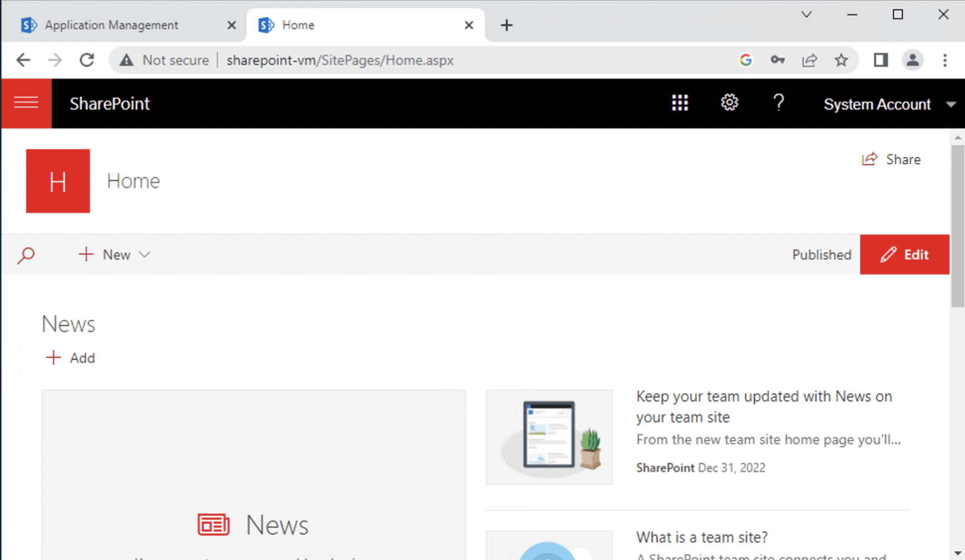Close the Application Management tab
This screenshot has width=965, height=560.
pos(231,25)
